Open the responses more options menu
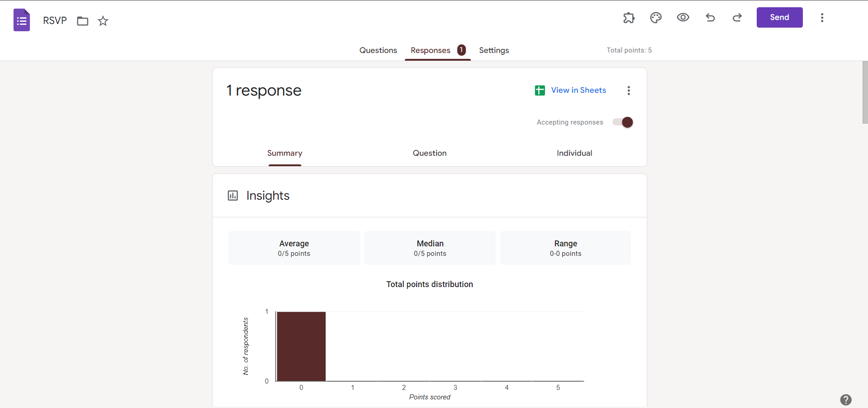This screenshot has width=868, height=408. pos(629,91)
